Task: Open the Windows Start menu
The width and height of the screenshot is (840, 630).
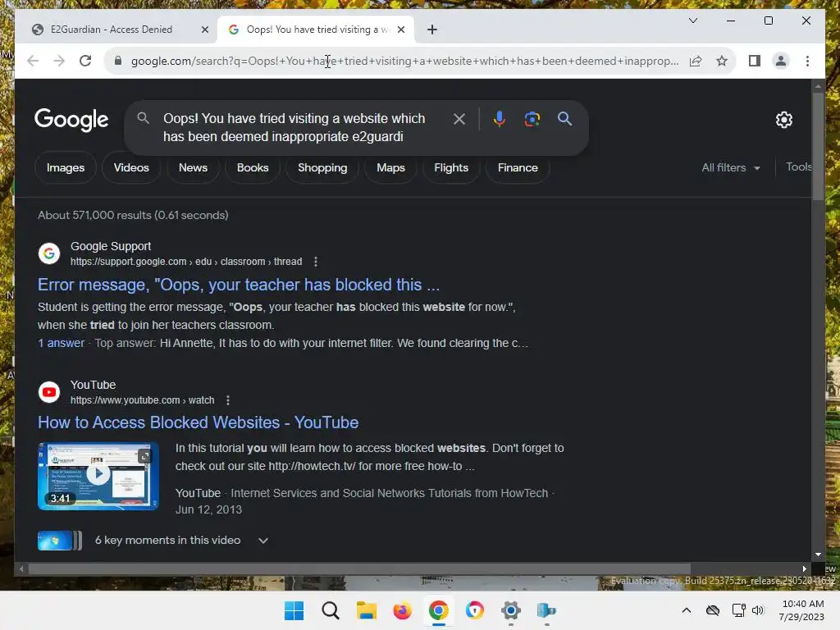Action: click(294, 610)
